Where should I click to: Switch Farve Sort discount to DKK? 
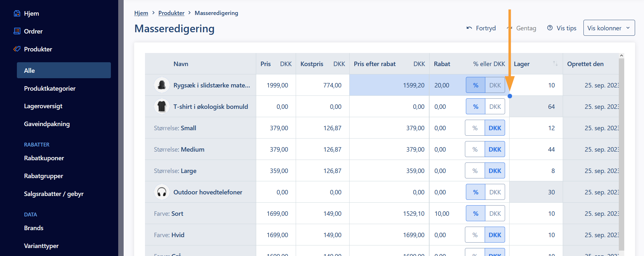(x=495, y=214)
